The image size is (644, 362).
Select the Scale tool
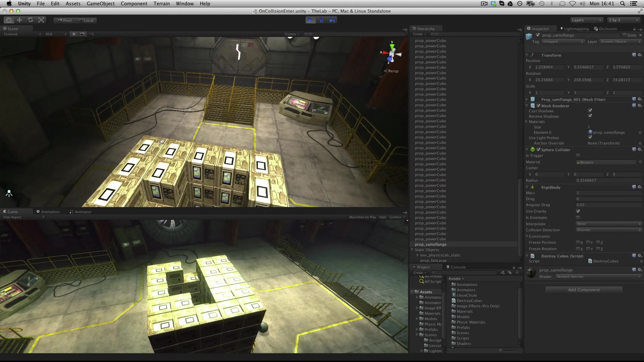41,20
